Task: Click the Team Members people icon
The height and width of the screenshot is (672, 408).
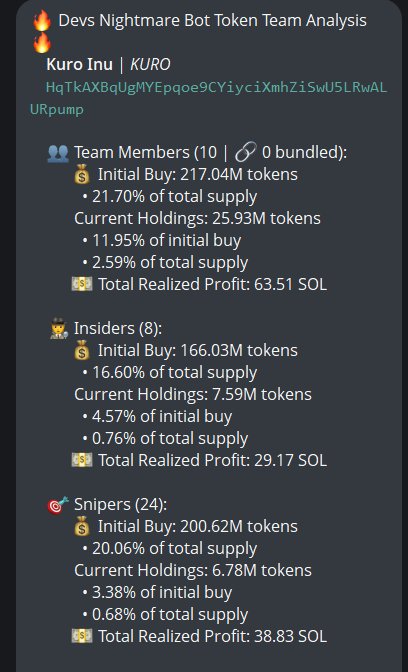Action: tap(58, 153)
